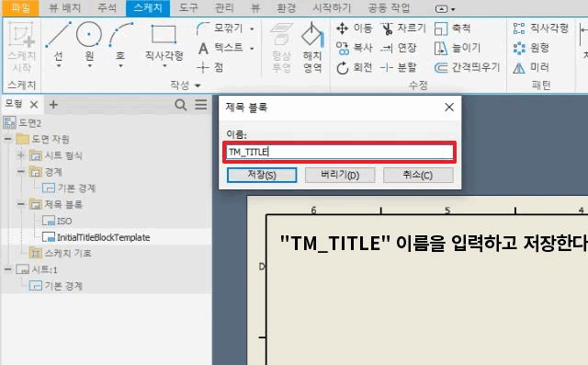Screen dimensions: 588x365
Task: Select the 원 (Circle) tool
Action: [x=89, y=41]
